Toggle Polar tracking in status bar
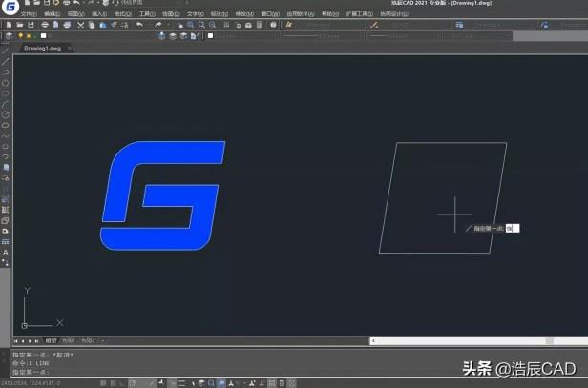 tap(133, 383)
